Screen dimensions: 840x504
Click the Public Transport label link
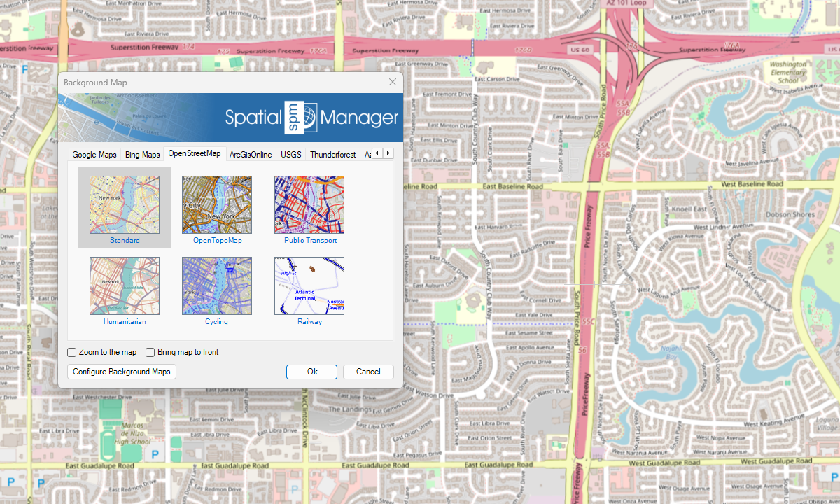click(x=310, y=240)
